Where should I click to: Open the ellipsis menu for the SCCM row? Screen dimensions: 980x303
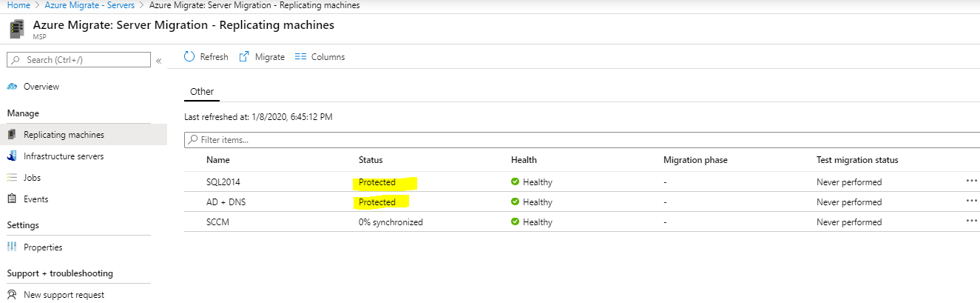click(x=971, y=221)
